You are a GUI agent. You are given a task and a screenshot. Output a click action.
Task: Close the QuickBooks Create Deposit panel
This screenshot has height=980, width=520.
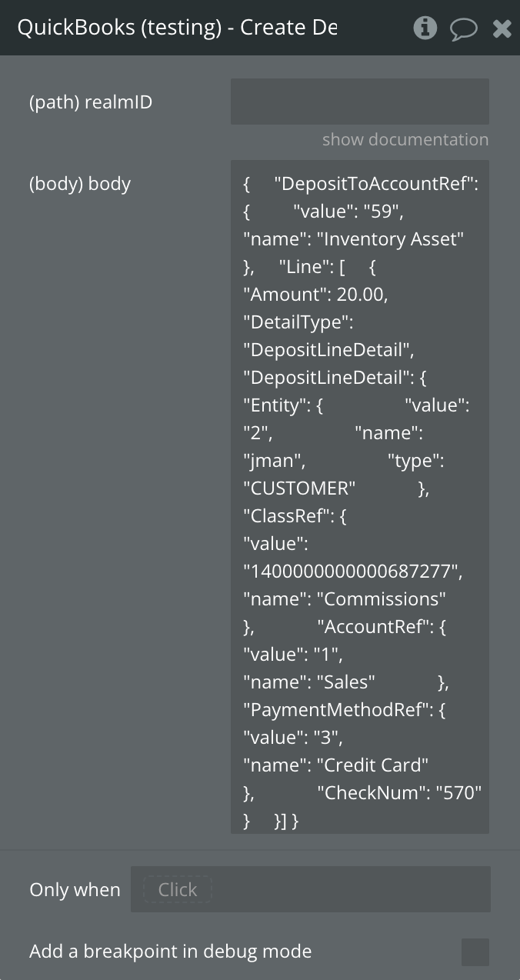[502, 28]
